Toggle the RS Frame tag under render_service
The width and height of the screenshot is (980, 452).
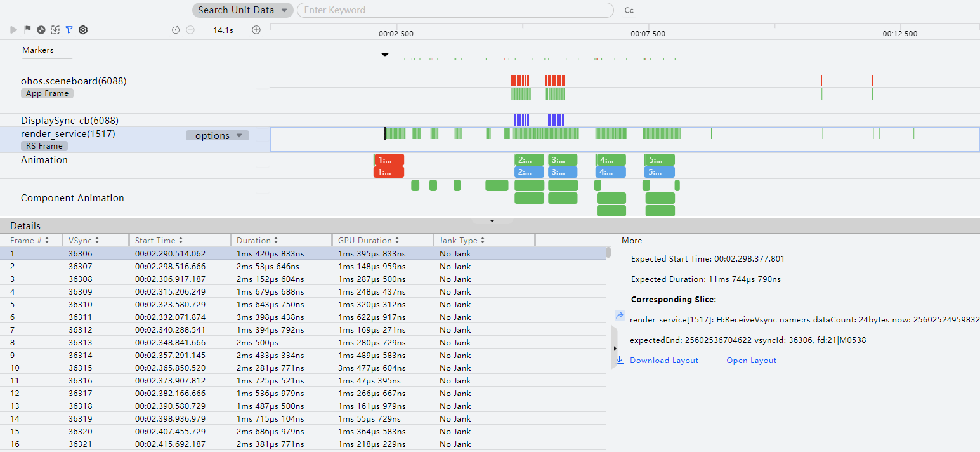44,146
